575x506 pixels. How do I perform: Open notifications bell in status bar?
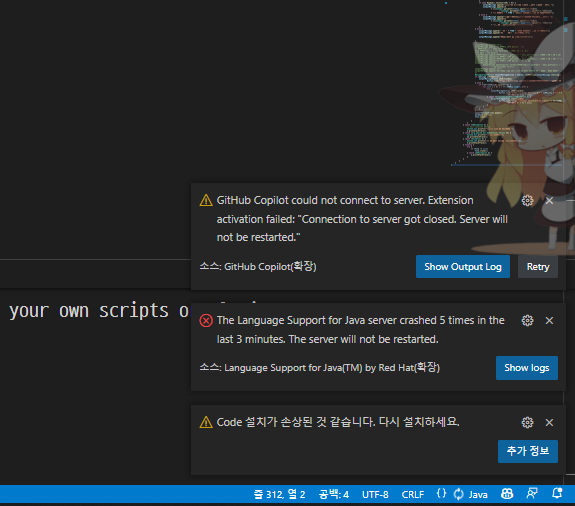(557, 494)
